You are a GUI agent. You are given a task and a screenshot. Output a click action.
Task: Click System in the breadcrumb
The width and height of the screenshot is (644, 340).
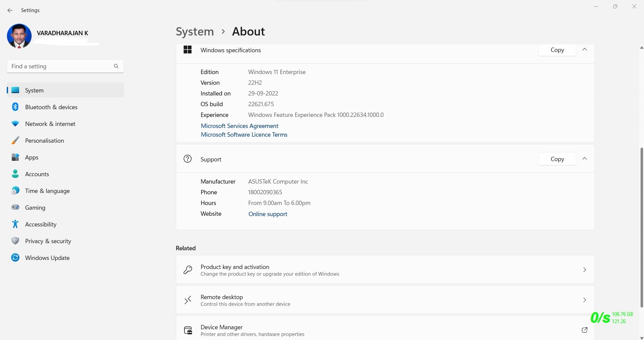coord(195,31)
